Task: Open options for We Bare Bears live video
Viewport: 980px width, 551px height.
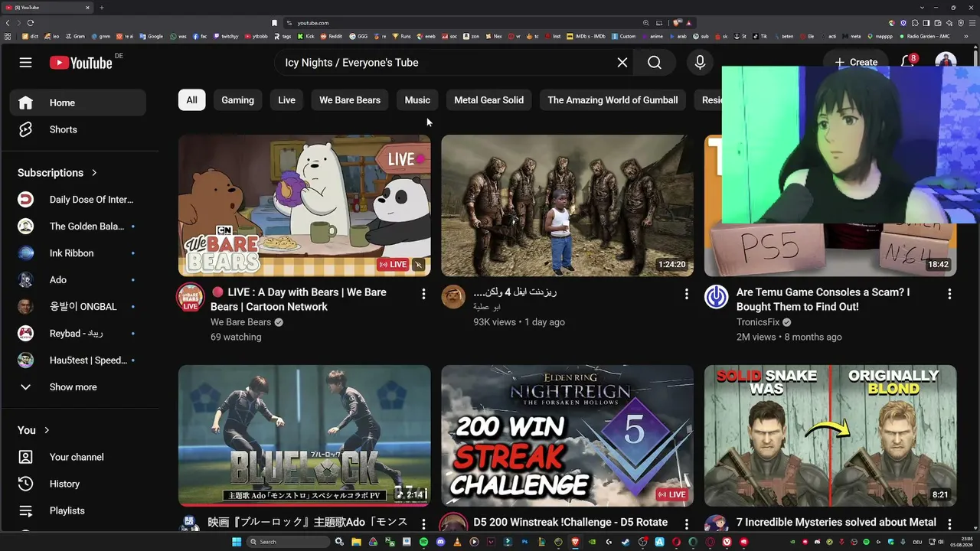Action: pos(423,294)
